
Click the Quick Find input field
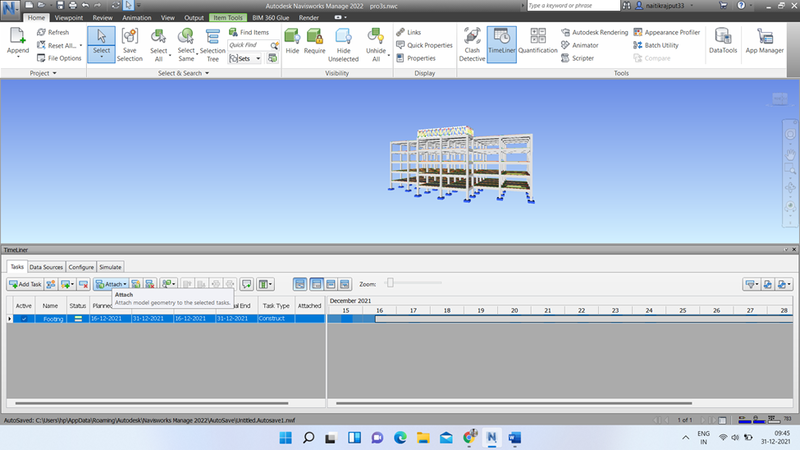248,45
